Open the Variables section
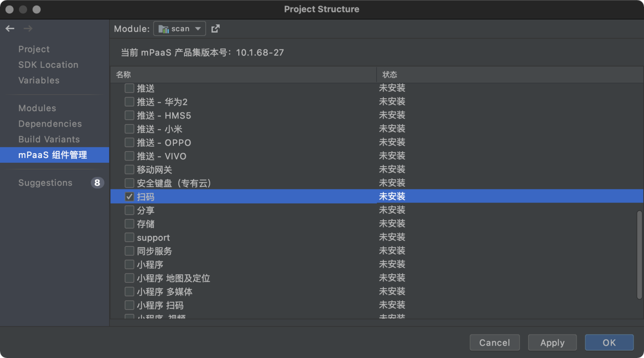This screenshot has width=644, height=358. click(x=39, y=80)
